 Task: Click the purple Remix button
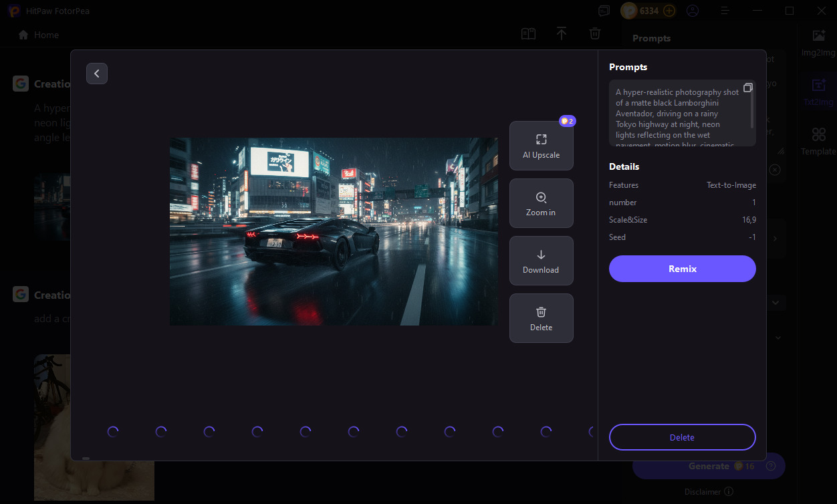[682, 269]
